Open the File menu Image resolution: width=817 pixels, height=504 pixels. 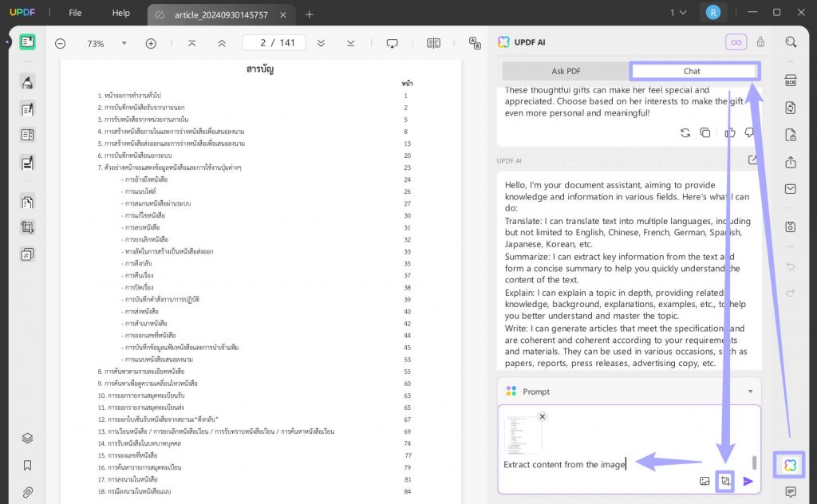(x=74, y=14)
